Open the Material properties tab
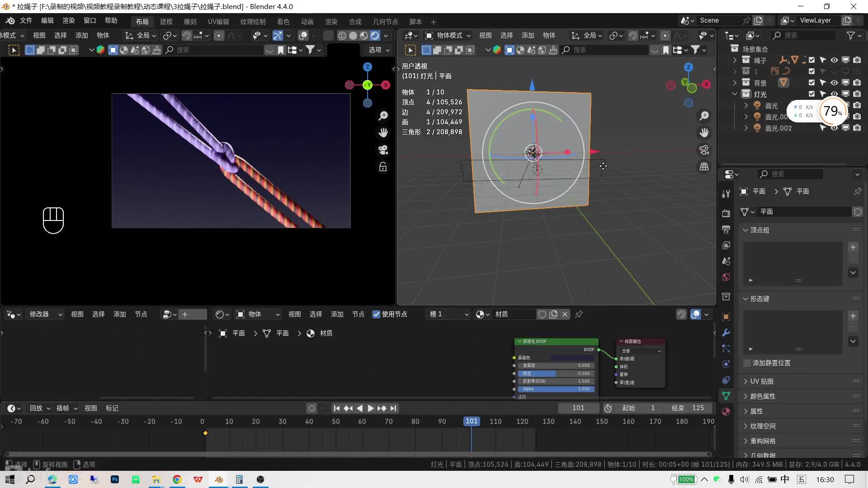 coord(726,412)
